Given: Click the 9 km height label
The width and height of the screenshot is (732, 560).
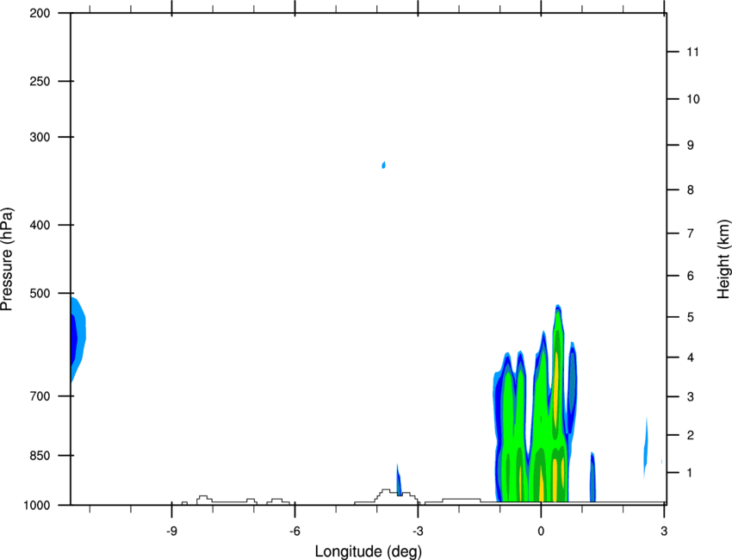Looking at the screenshot, I should 691,146.
